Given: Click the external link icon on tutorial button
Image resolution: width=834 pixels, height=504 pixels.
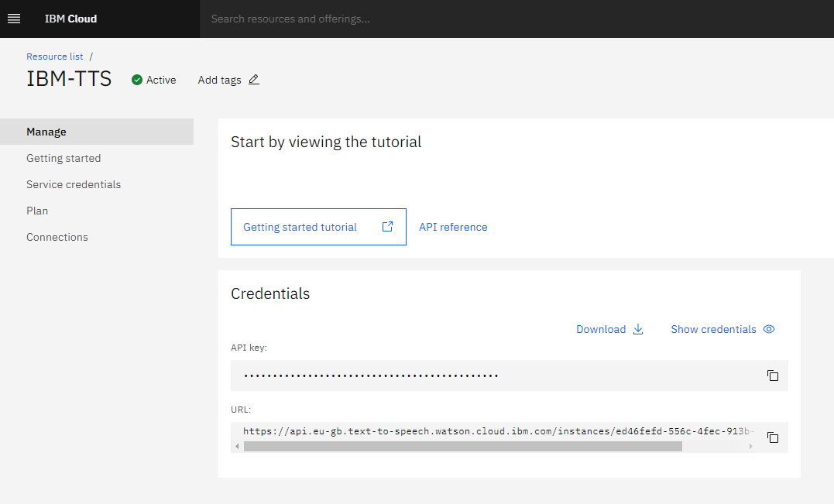Looking at the screenshot, I should click(388, 227).
